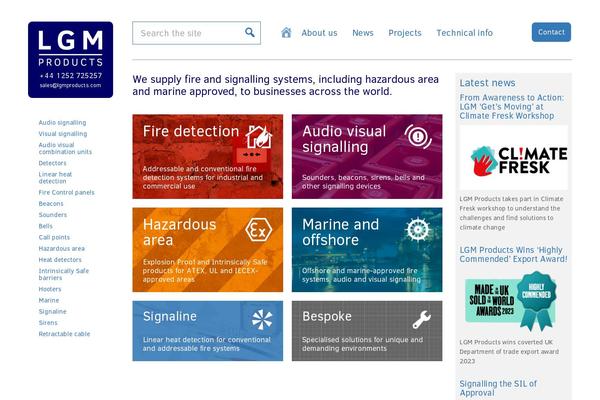Focus the Search the site field
600x400 pixels.
coord(196,33)
